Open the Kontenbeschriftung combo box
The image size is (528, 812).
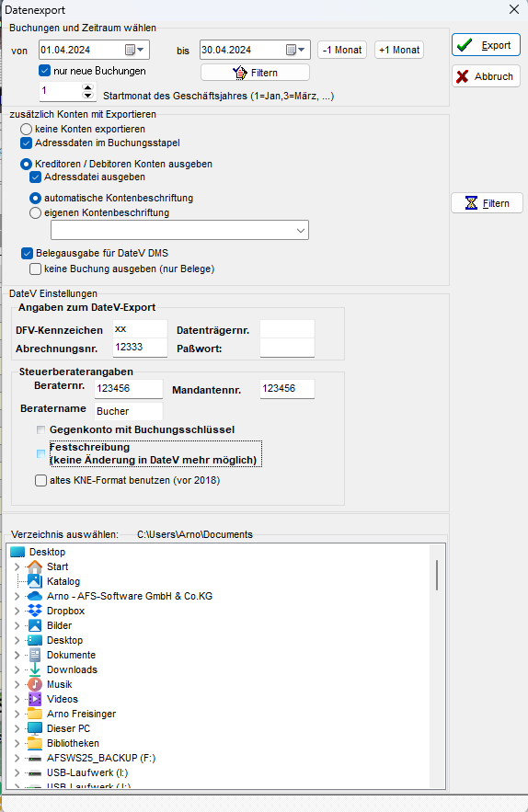point(179,230)
